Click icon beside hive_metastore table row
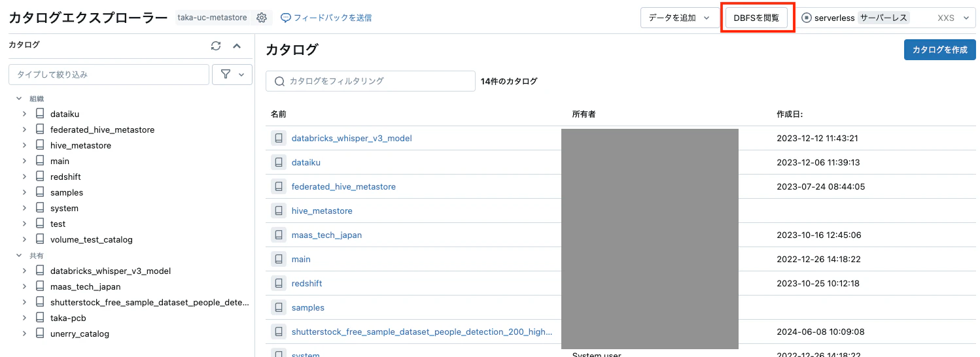Viewport: 980px width, 357px height. 279,211
